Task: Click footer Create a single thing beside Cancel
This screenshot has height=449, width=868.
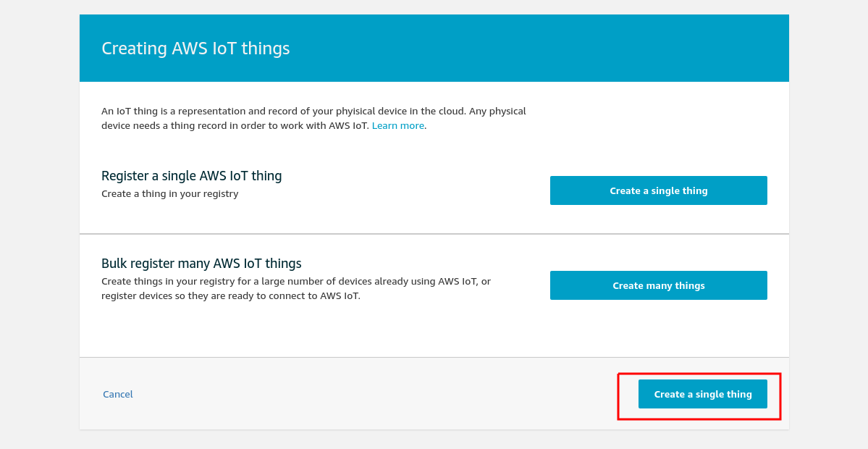Action: (702, 394)
